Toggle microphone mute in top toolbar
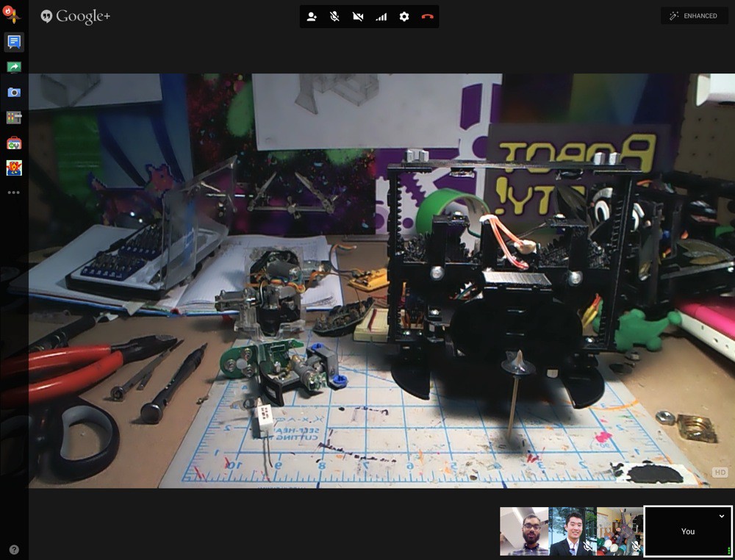Image resolution: width=735 pixels, height=560 pixels. [x=334, y=17]
